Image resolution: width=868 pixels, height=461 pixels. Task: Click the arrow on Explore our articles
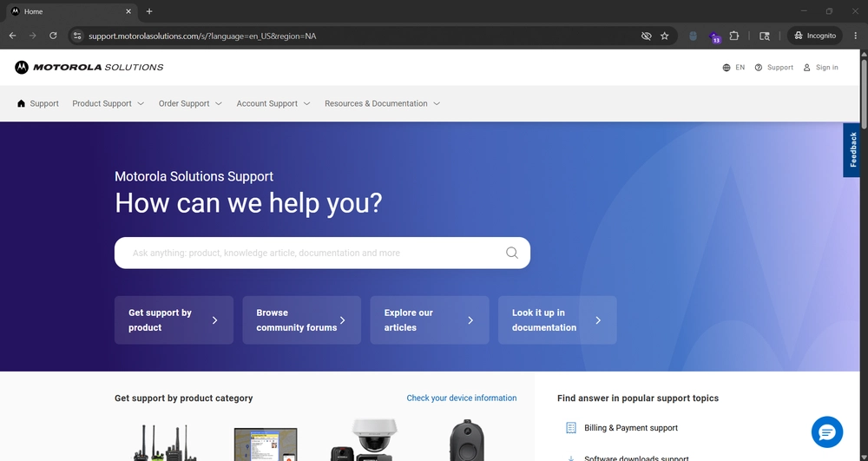pos(470,319)
